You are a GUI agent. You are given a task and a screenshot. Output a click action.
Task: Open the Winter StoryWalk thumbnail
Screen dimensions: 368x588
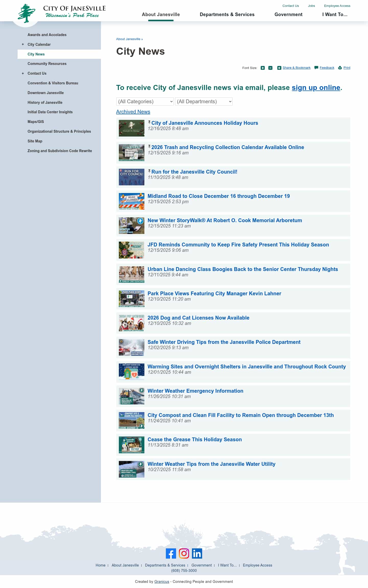coord(131,225)
